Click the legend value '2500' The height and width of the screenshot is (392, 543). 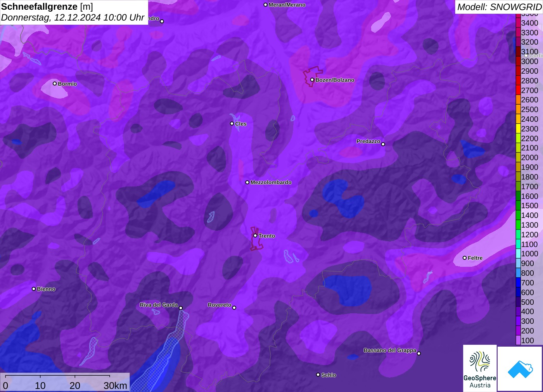point(529,109)
